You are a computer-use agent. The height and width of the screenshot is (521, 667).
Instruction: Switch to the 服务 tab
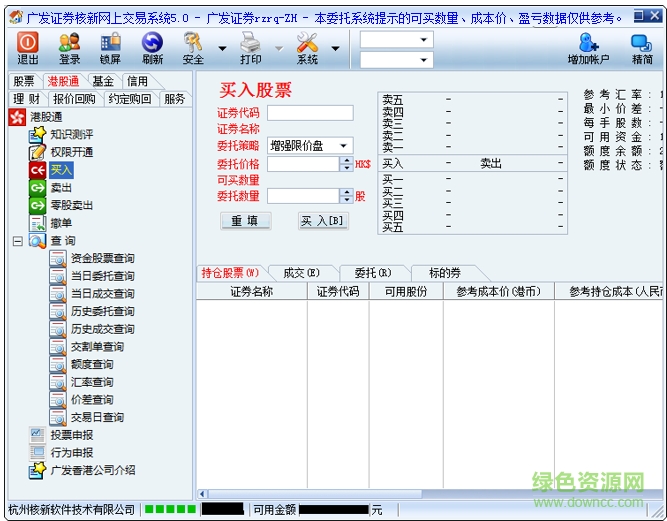tap(174, 99)
